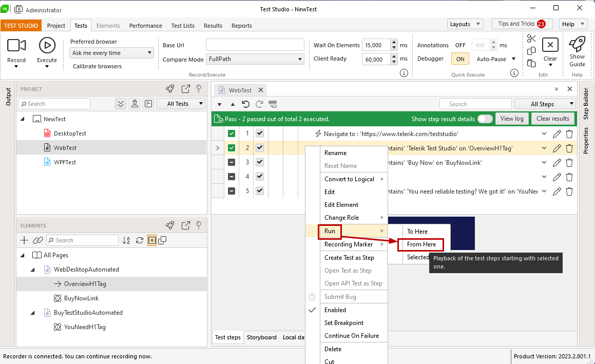
Task: Click the Base Url input field
Action: (x=255, y=45)
